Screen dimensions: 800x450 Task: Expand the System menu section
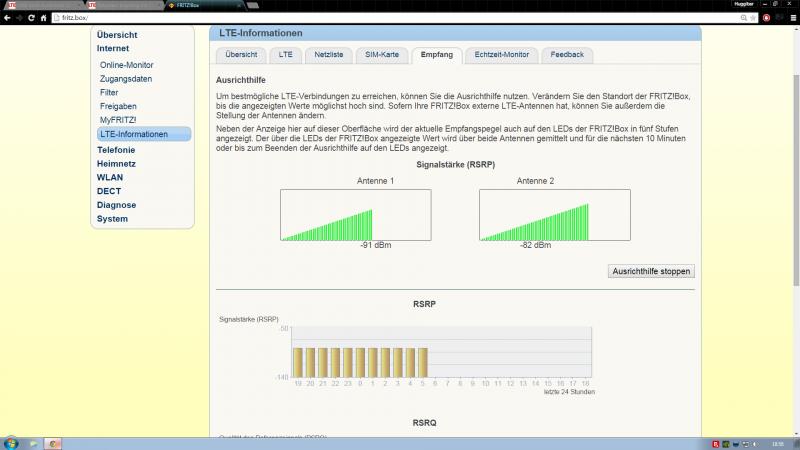(x=112, y=219)
